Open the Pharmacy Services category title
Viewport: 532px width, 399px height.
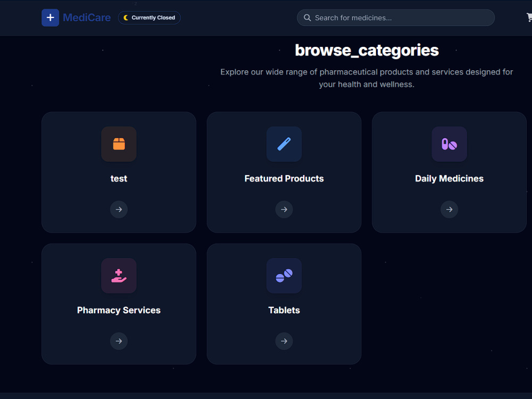119,310
